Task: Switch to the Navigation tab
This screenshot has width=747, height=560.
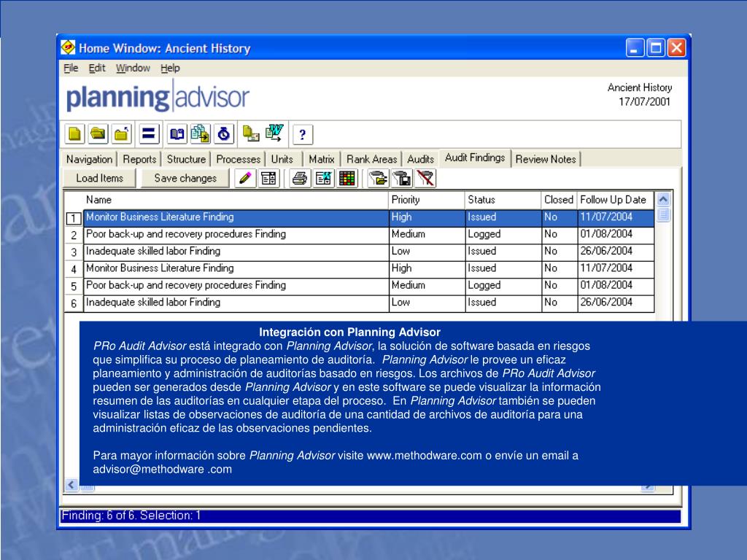Action: point(89,159)
